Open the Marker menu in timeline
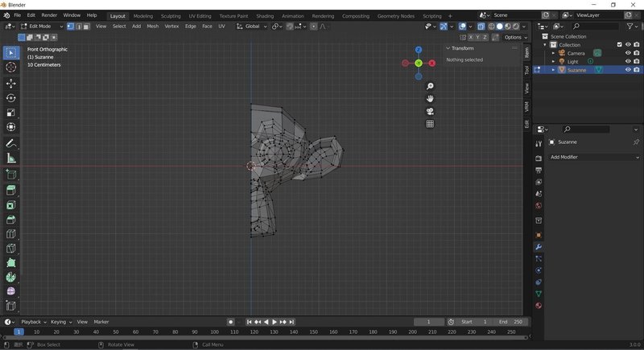The image size is (644, 350). (101, 322)
